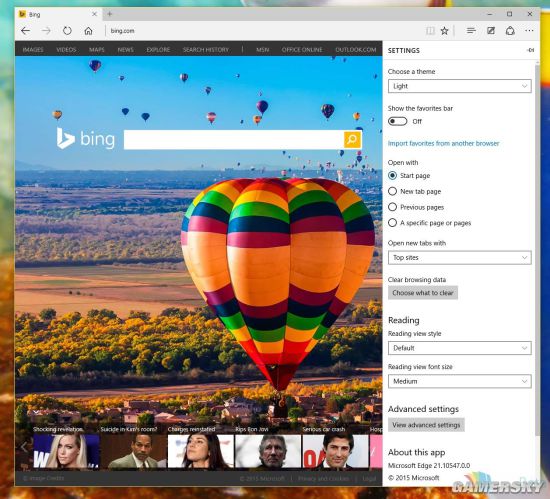Expand the Choose a theme dropdown
The width and height of the screenshot is (550, 499).
pyautogui.click(x=460, y=86)
